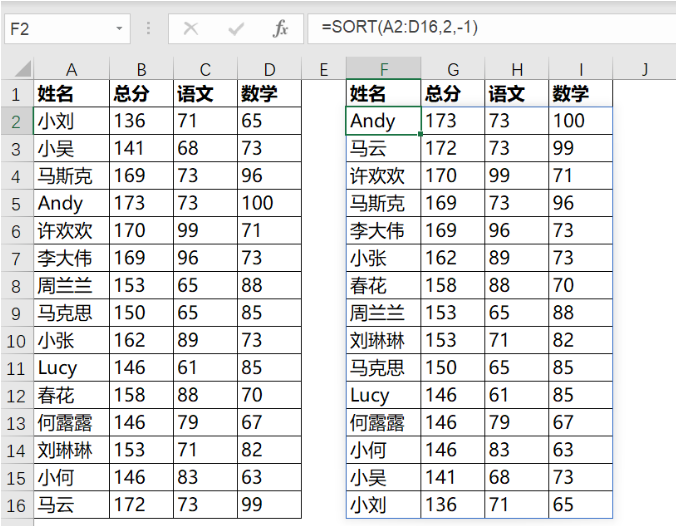Select column D header
Image resolution: width=676 pixels, height=526 pixels.
coord(269,69)
